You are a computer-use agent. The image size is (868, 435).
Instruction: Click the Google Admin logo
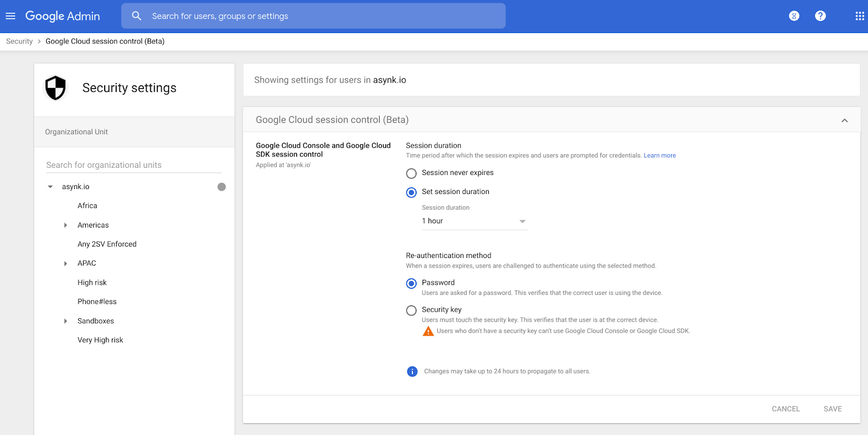click(62, 16)
